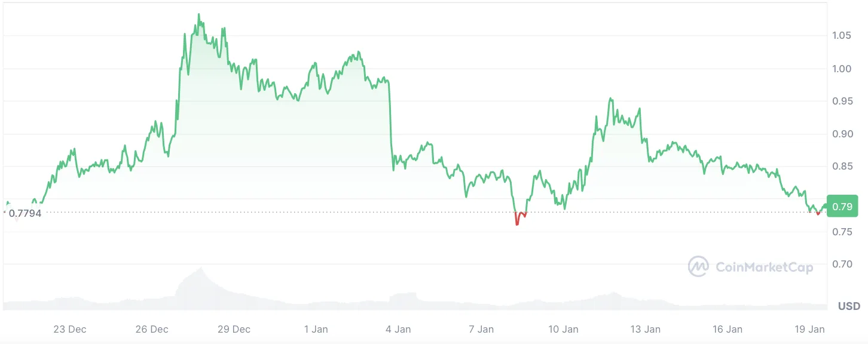Click the USD currency label
Image resolution: width=868 pixels, height=344 pixels.
(x=849, y=306)
